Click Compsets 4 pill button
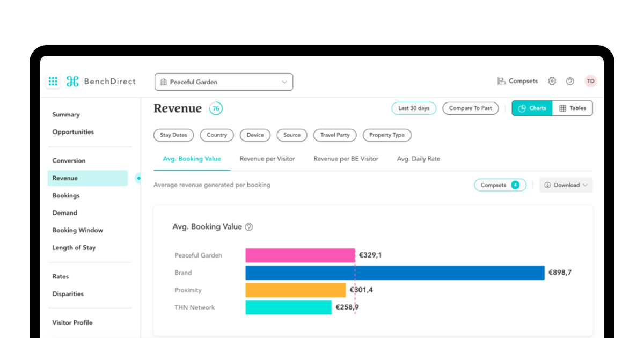The width and height of the screenshot is (644, 338). click(x=500, y=185)
